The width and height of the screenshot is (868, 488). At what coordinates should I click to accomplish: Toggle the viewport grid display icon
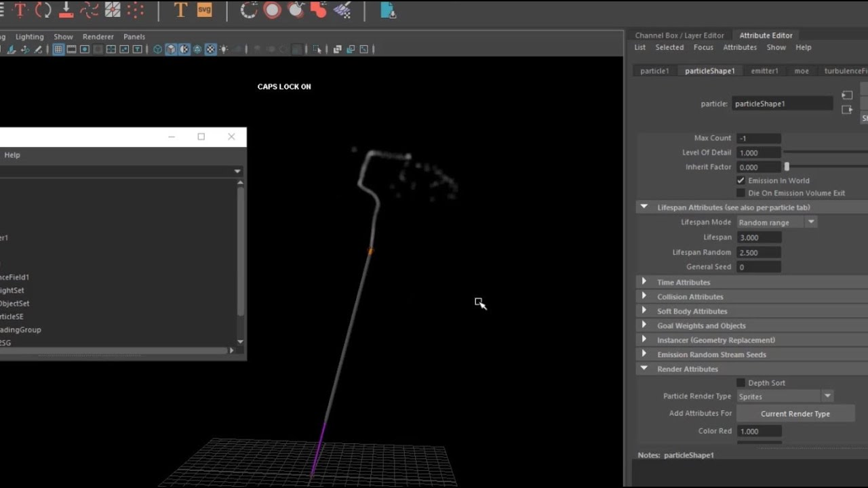[58, 49]
